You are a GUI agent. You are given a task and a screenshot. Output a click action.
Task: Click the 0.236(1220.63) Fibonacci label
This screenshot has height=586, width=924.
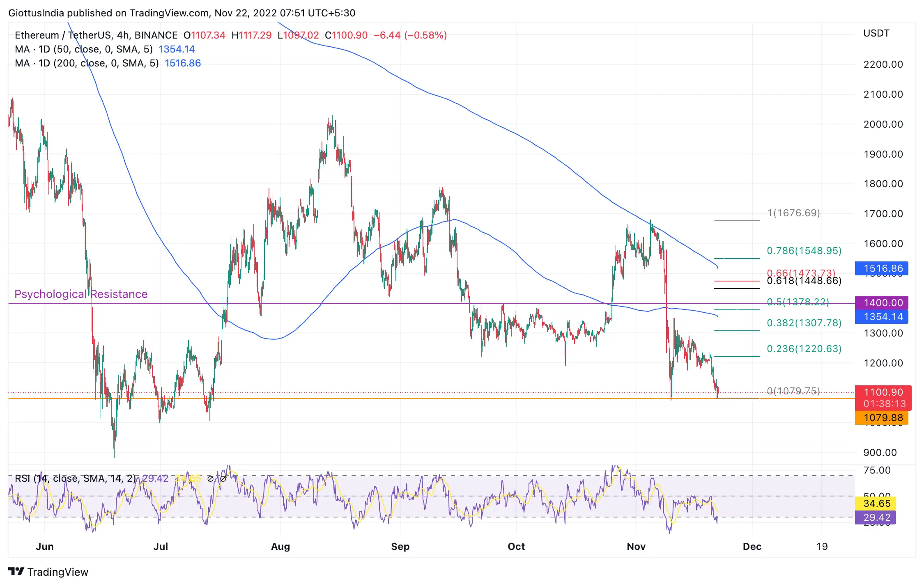[804, 349]
